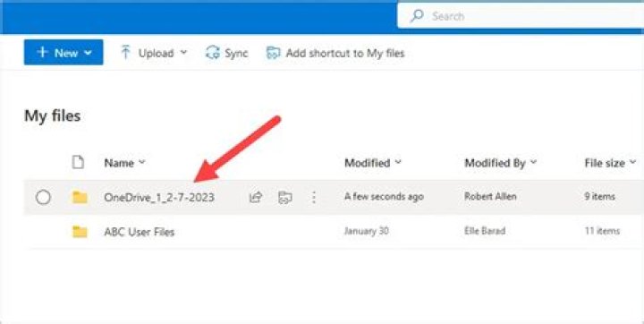
Task: Click the shortcut icon in OneDrive_1_2-7-2023 row
Action: point(284,198)
